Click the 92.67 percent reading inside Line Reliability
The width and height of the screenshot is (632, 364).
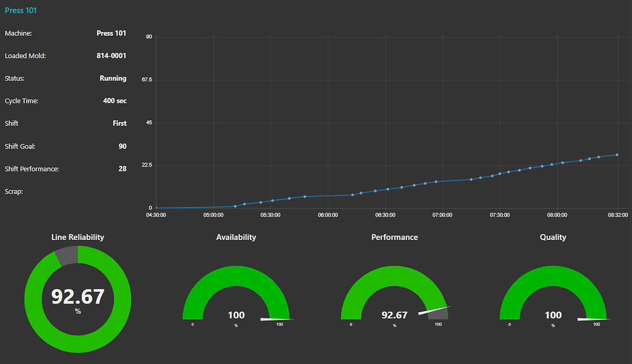click(x=77, y=297)
